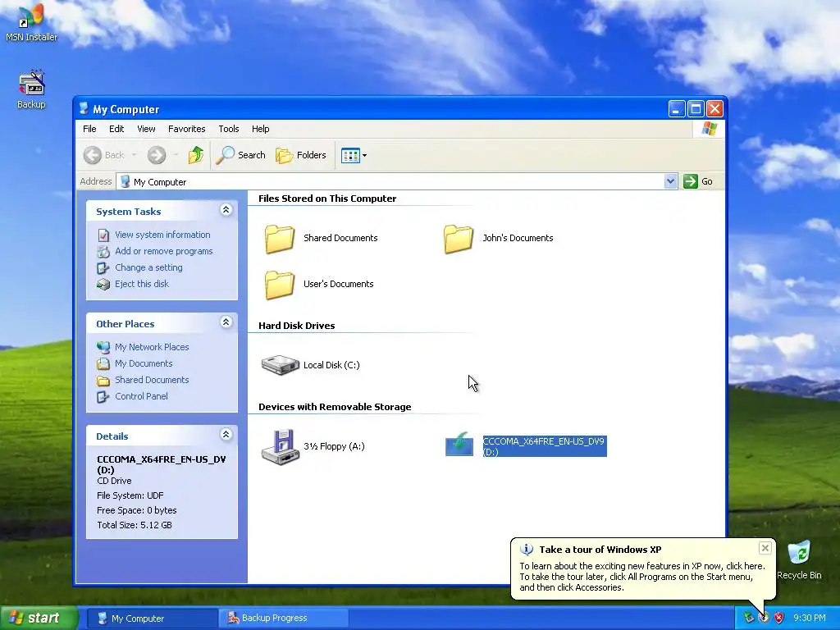
Task: Click the Eject this disk icon
Action: 103,285
